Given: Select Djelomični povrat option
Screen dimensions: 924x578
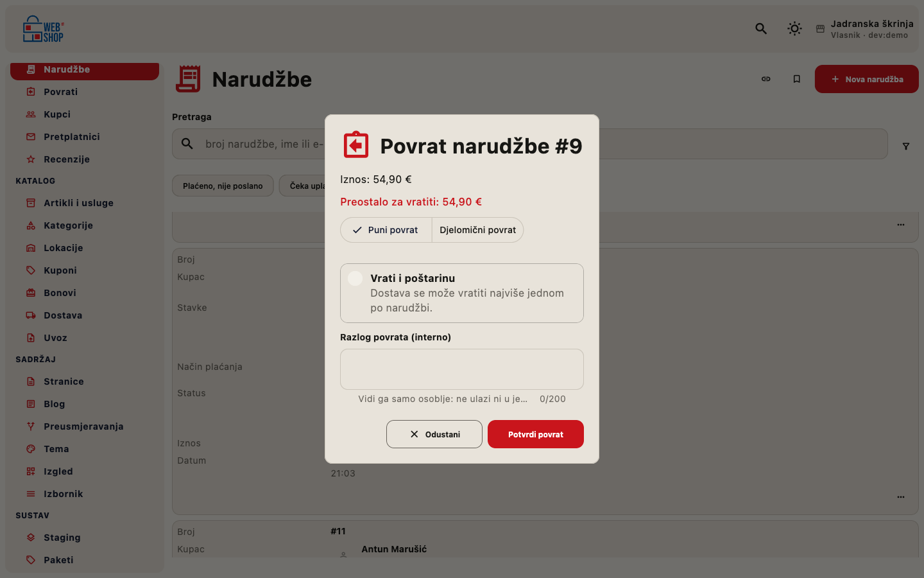Looking at the screenshot, I should pos(477,230).
